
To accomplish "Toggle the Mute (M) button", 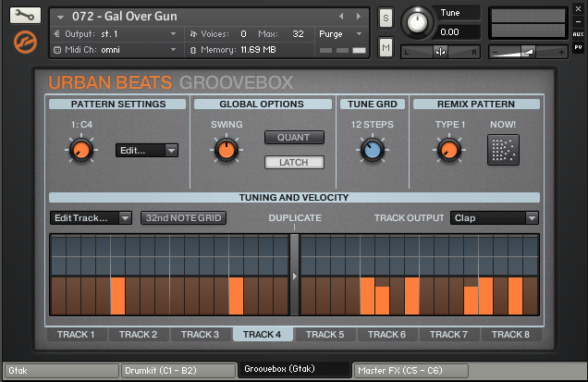I will point(386,47).
